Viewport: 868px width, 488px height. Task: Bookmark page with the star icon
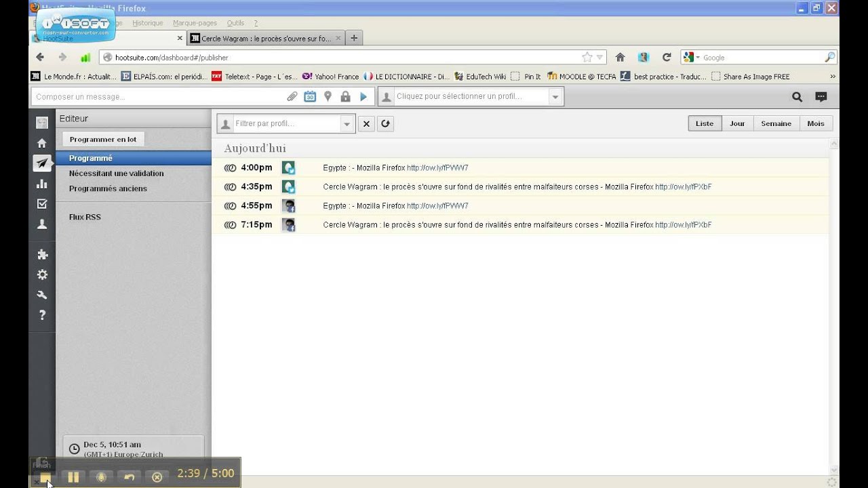tap(587, 58)
